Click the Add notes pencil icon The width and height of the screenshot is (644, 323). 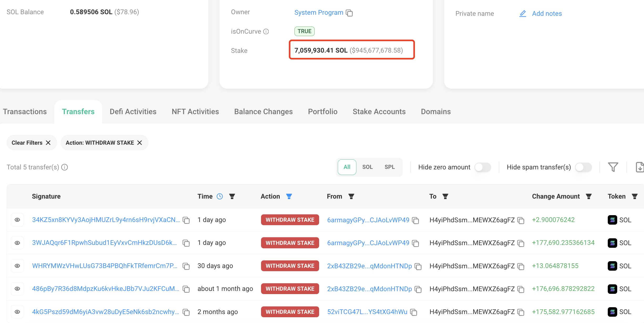pyautogui.click(x=523, y=13)
